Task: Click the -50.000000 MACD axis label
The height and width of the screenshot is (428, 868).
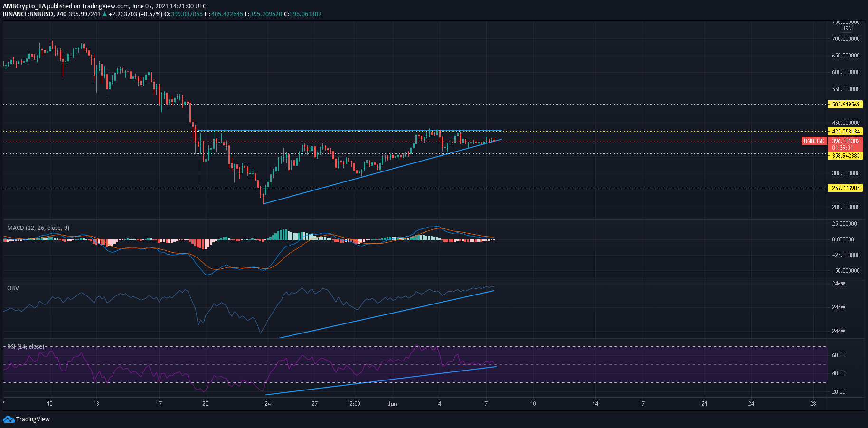Action: 846,271
